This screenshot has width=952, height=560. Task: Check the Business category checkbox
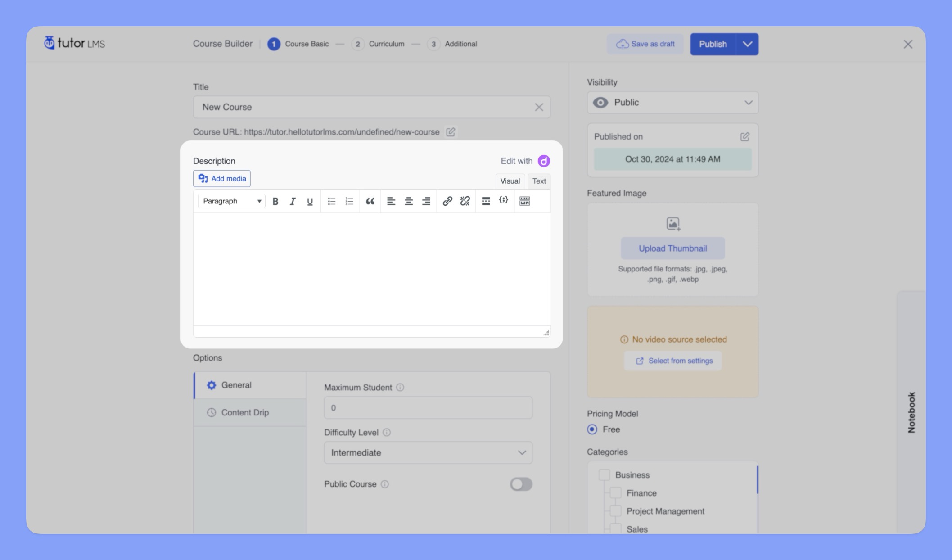coord(604,474)
